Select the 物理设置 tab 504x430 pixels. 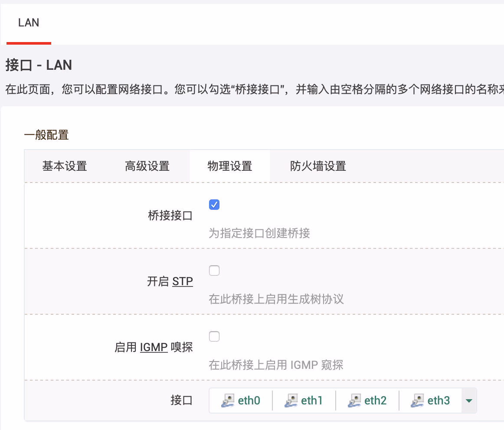pos(230,166)
